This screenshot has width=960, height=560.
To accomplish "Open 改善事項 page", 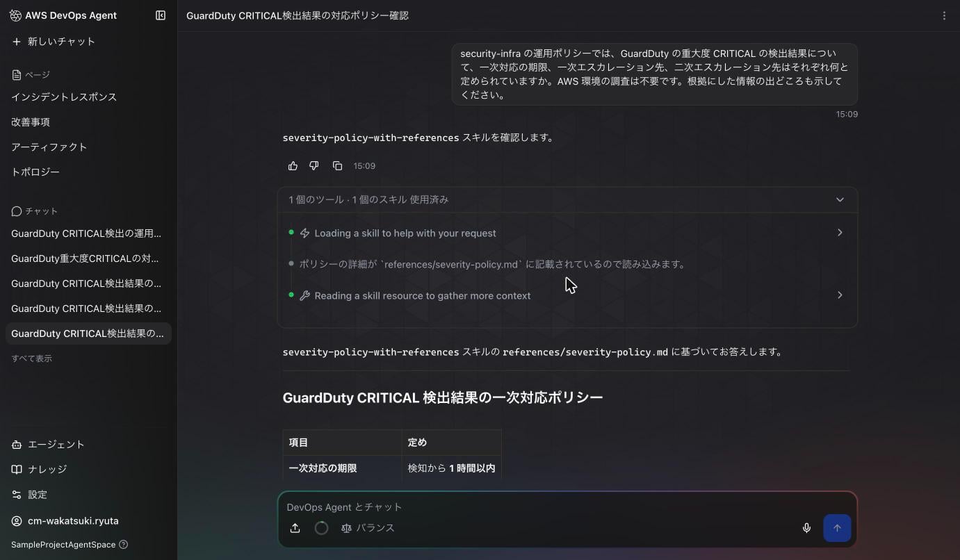I will coord(31,122).
